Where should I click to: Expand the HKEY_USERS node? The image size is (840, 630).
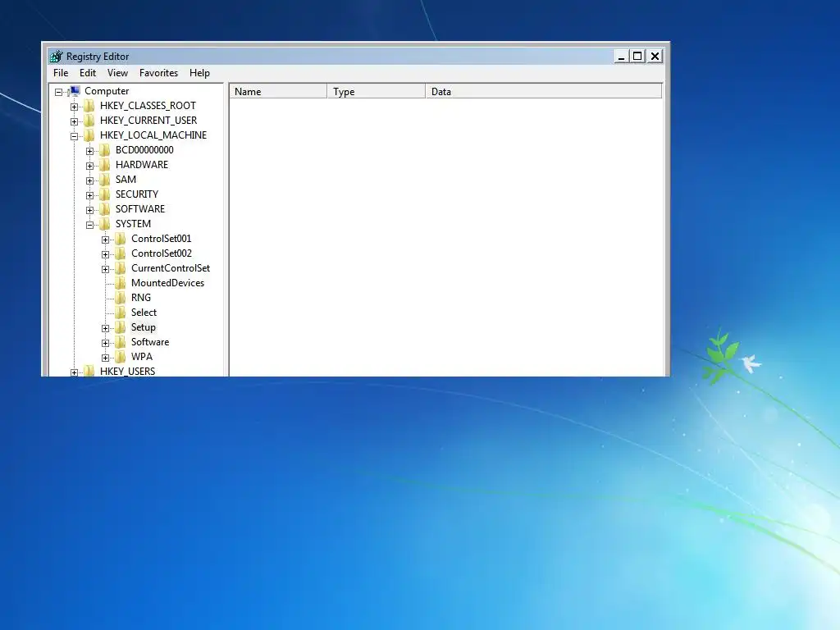tap(74, 372)
